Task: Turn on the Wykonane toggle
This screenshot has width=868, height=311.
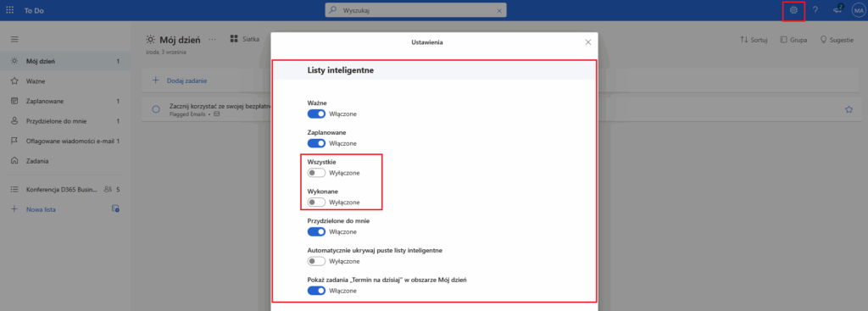Action: tap(317, 202)
